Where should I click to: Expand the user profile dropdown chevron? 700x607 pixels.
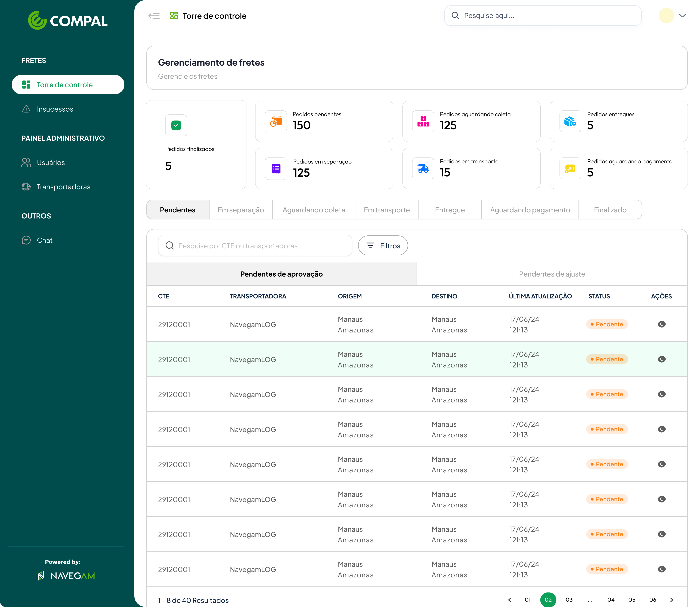point(682,16)
